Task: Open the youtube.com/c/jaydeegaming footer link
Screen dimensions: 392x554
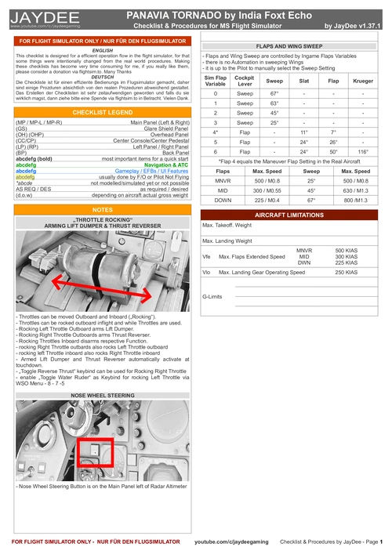Action: [x=231, y=541]
